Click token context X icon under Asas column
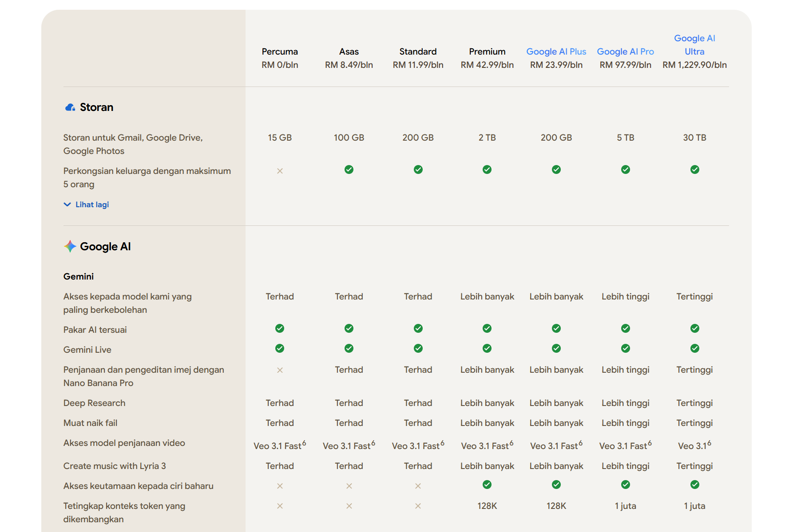797x532 pixels. click(349, 506)
